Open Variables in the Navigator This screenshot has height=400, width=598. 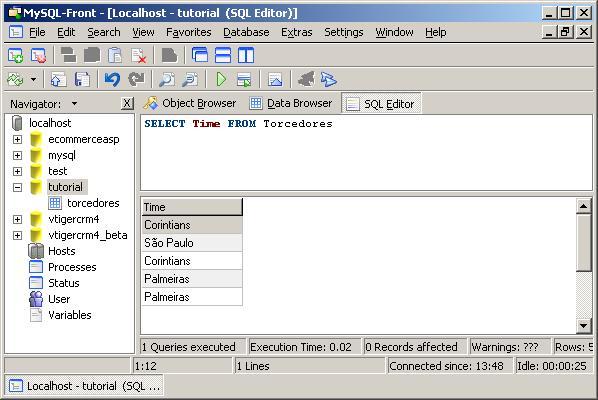tap(70, 315)
